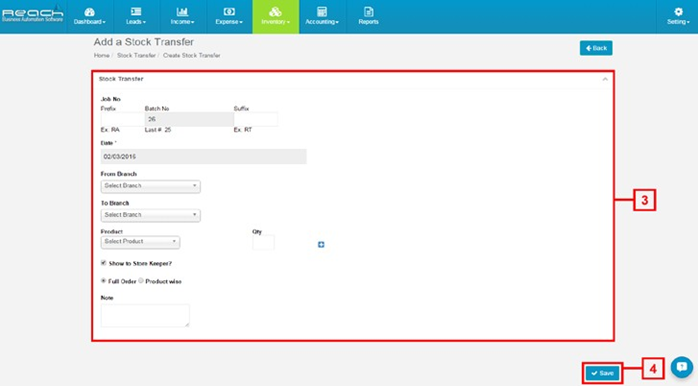The height and width of the screenshot is (386, 698).
Task: Focus the Prefix input field
Action: pos(122,119)
